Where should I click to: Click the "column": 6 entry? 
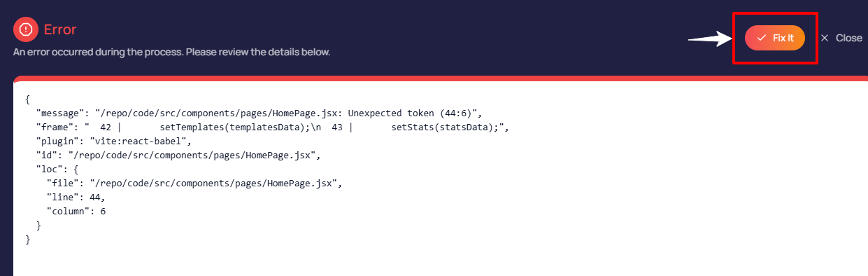76,212
